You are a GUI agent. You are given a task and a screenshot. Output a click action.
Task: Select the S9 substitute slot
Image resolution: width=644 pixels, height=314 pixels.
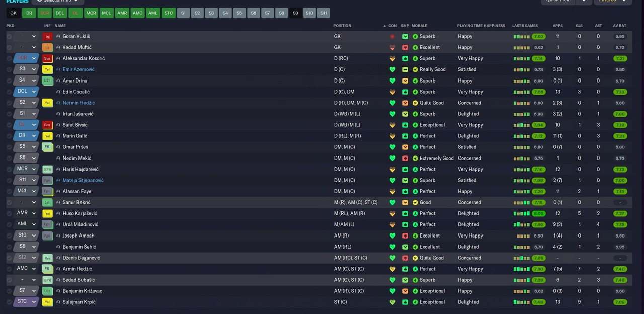click(295, 13)
